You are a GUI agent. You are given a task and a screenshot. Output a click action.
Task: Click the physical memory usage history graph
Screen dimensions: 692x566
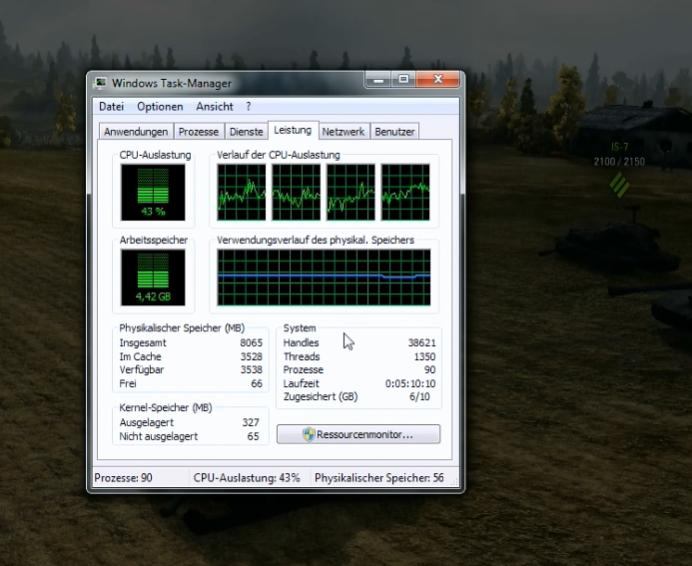coord(324,277)
